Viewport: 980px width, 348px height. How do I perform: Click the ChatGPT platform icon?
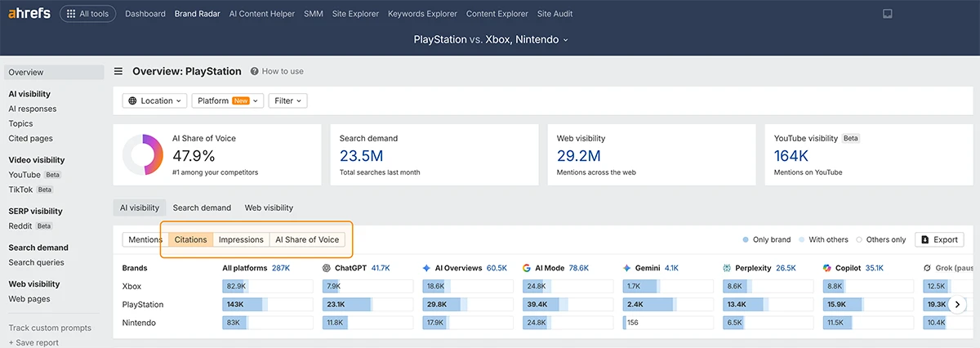[327, 268]
